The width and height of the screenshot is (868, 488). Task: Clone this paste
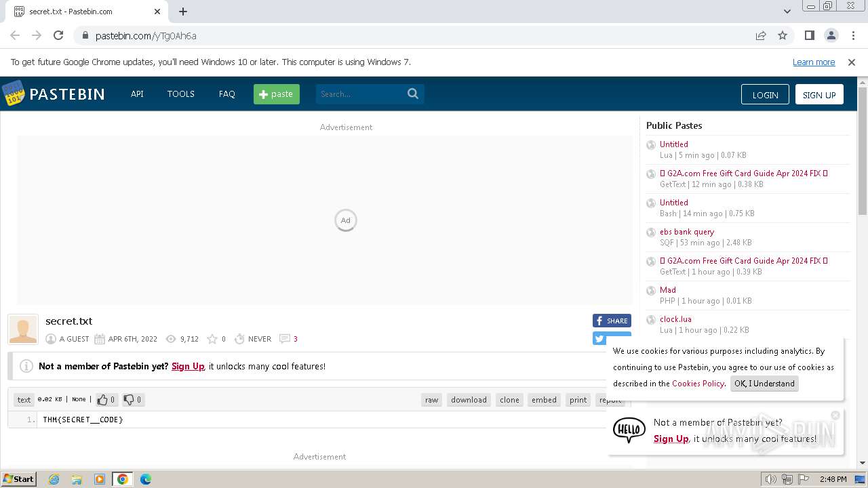point(509,400)
